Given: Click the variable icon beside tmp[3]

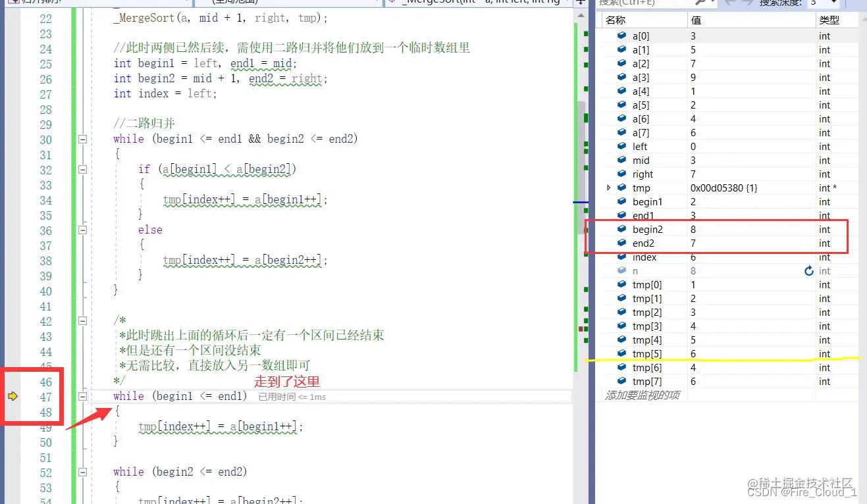Looking at the screenshot, I should click(621, 326).
